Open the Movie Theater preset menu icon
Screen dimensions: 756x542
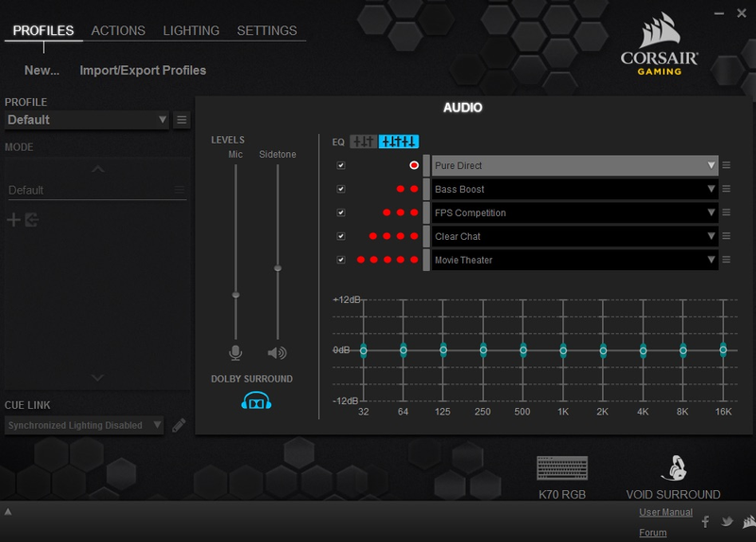coord(726,260)
